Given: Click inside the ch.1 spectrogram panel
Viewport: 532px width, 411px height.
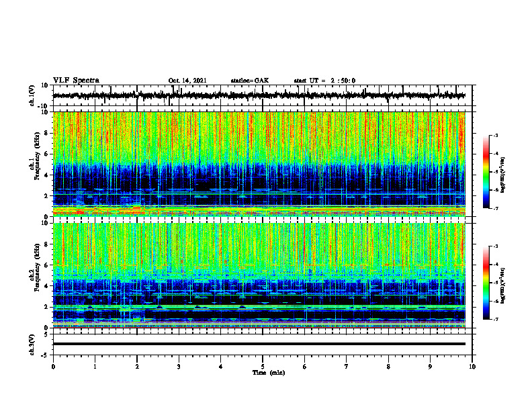Looking at the screenshot, I should (259, 164).
